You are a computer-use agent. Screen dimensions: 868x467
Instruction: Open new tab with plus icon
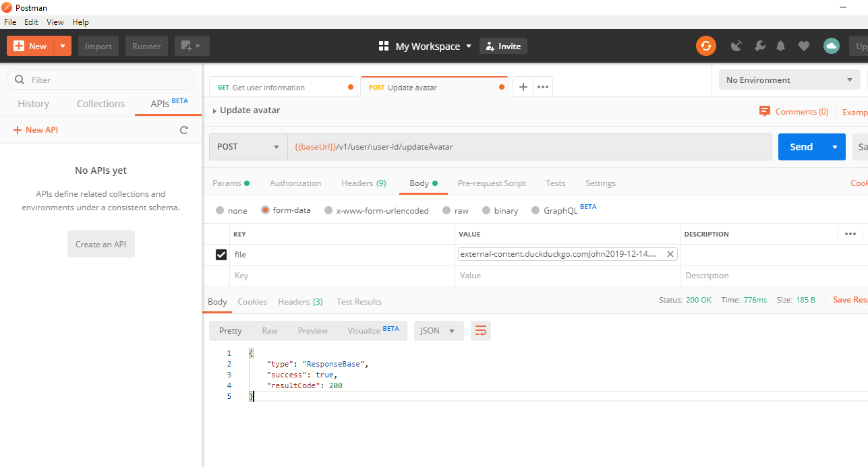click(x=523, y=87)
